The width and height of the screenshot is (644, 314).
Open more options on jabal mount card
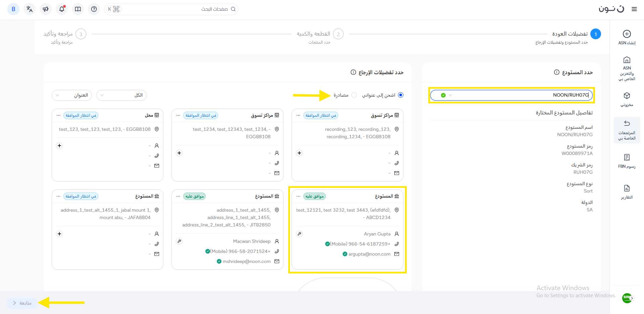(x=58, y=196)
